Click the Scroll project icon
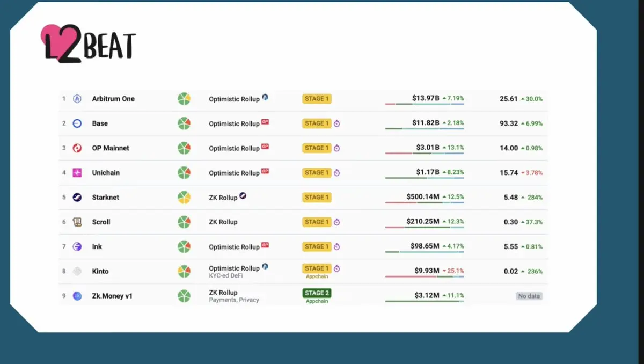Viewport: 644px width, 364px height. (x=77, y=222)
